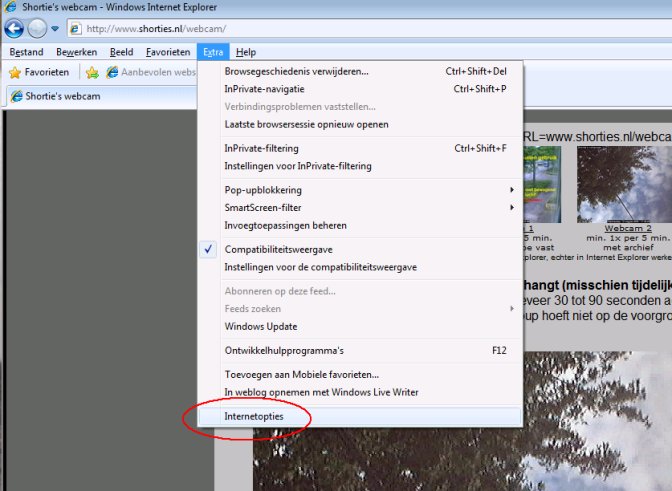672x491 pixels.
Task: Open Instellingen voor InPrivate-filtering
Action: coord(360,166)
